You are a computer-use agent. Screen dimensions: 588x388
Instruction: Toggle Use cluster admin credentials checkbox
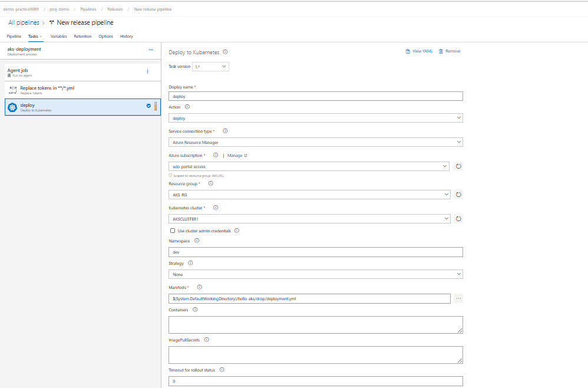173,231
